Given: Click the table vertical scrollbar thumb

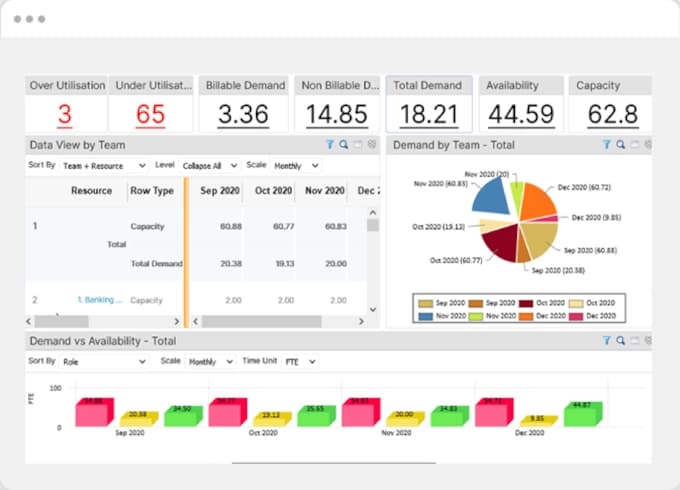Looking at the screenshot, I should point(373,225).
